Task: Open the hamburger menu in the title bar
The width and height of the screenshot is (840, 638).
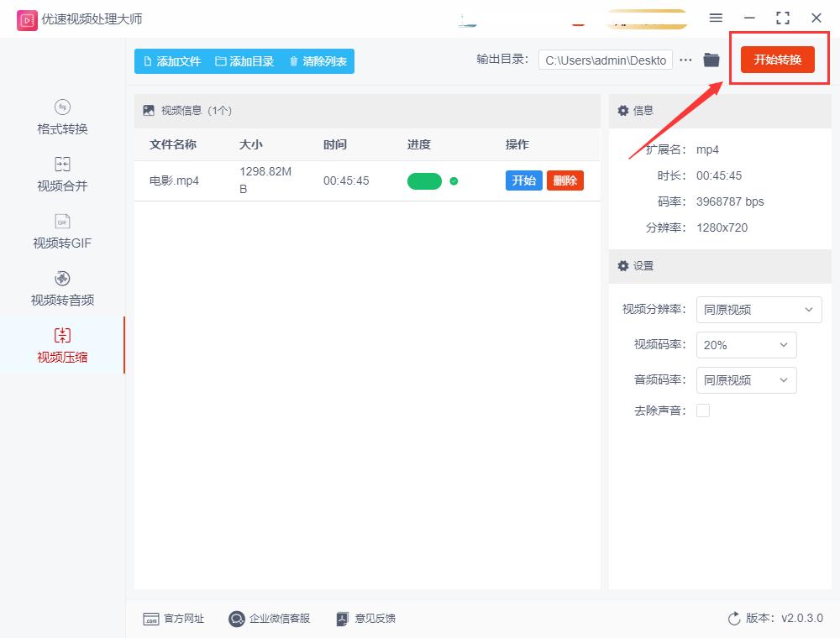Action: [x=716, y=18]
